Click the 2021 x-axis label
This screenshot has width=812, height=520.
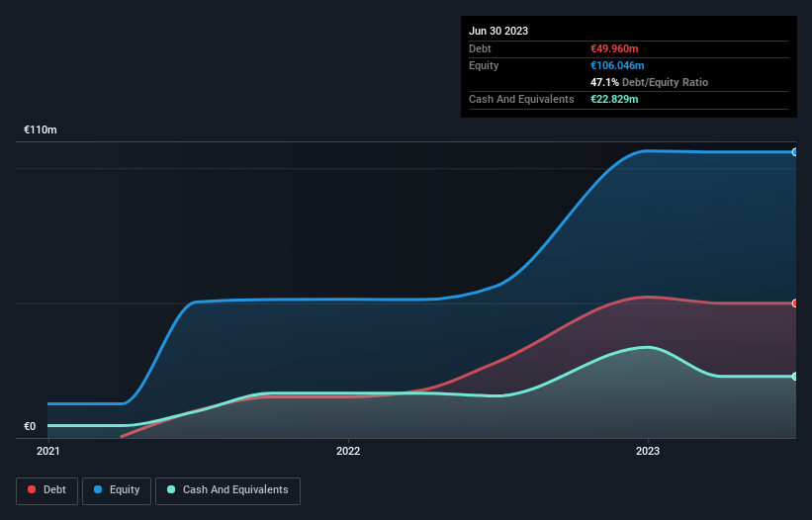point(48,451)
